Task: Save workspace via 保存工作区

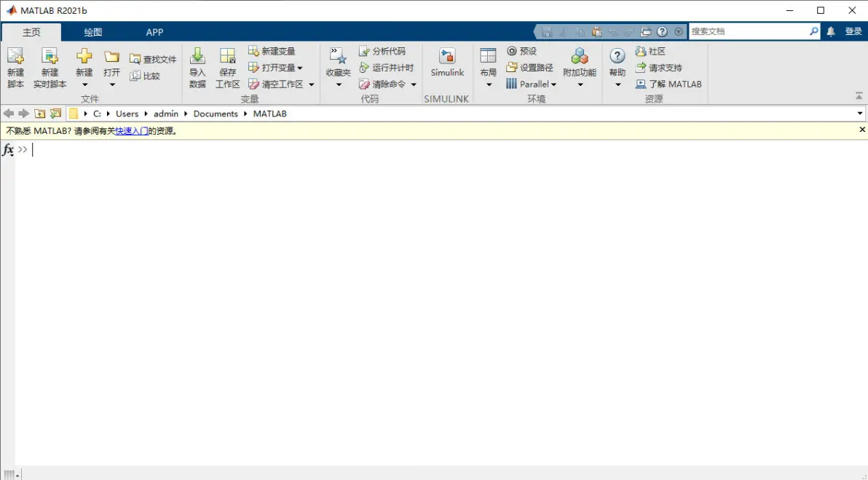Action: (x=227, y=68)
